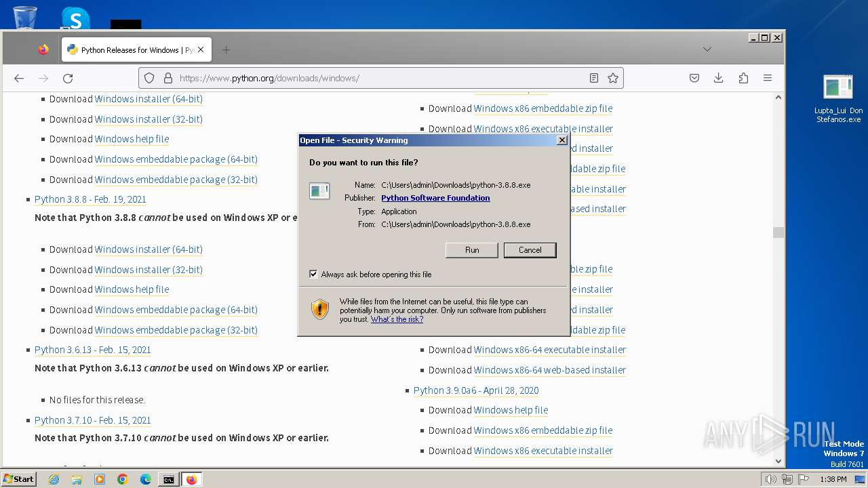Click Windows x86-64 executable installer link
Image resolution: width=868 pixels, height=488 pixels.
[550, 350]
